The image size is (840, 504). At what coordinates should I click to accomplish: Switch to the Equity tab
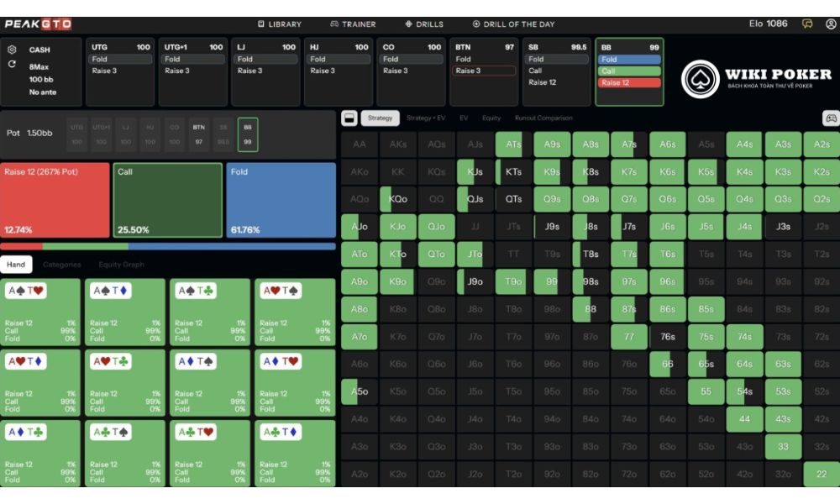tap(491, 118)
